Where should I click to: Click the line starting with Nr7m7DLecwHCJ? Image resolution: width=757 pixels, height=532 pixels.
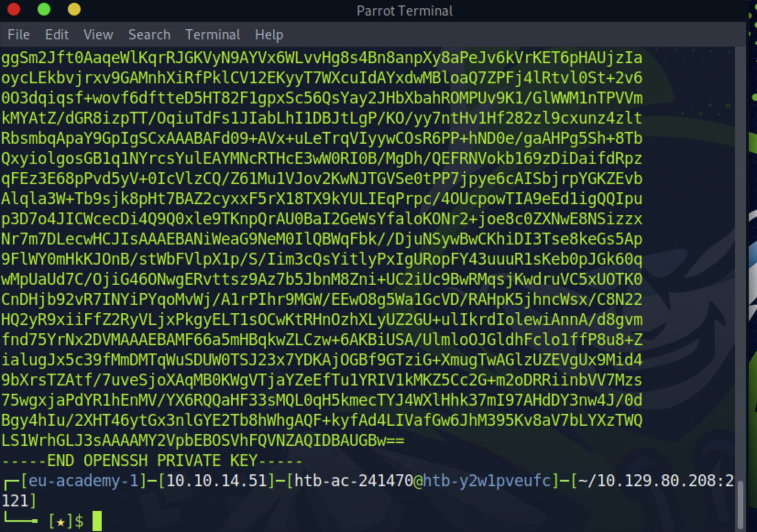click(x=322, y=239)
